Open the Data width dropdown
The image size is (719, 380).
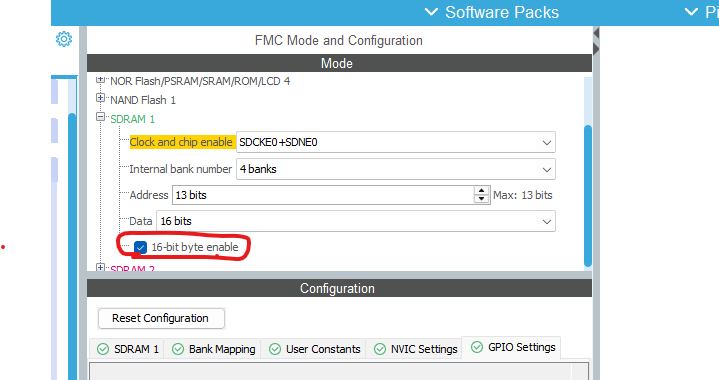click(356, 221)
